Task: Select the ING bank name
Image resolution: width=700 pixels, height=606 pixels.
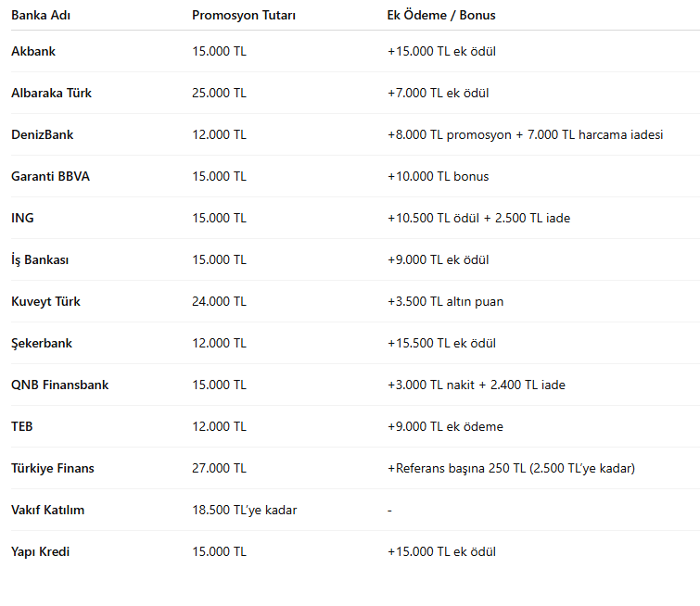Action: (22, 218)
